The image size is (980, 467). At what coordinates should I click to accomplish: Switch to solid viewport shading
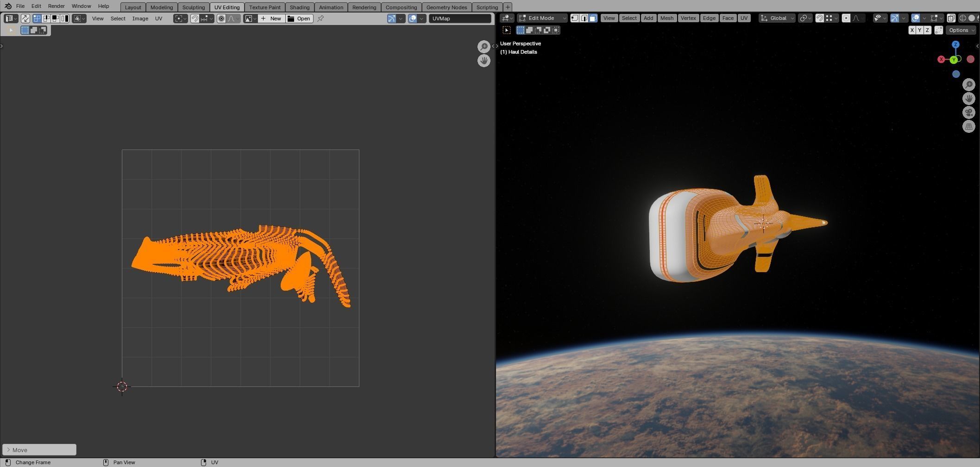pyautogui.click(x=972, y=18)
